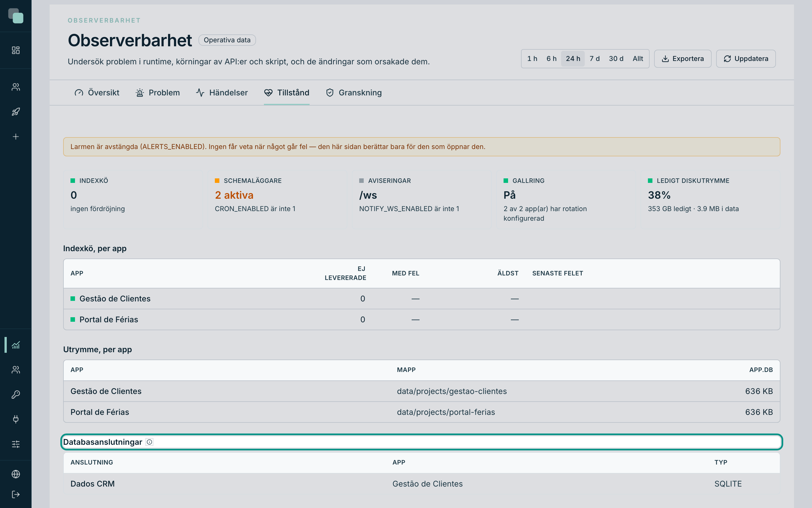This screenshot has width=812, height=508.
Task: Click the APP.DB column header
Action: [x=761, y=370]
